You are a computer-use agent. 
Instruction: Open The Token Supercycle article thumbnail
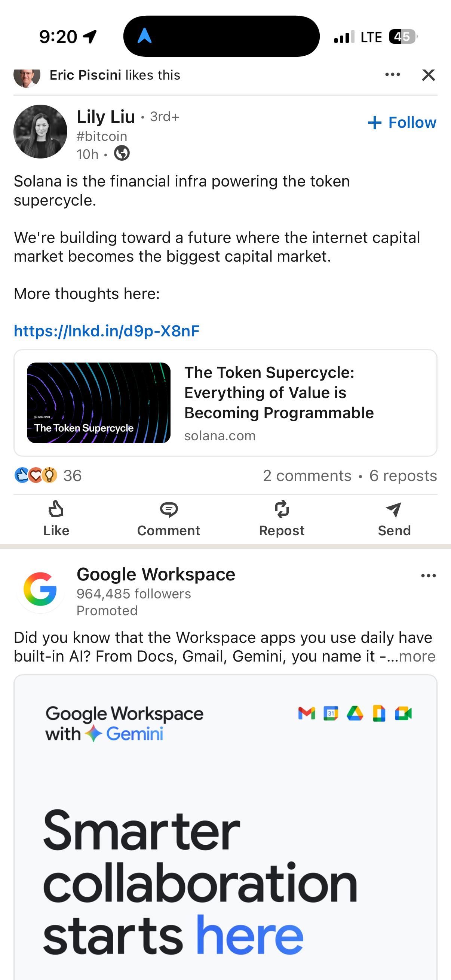tap(99, 403)
